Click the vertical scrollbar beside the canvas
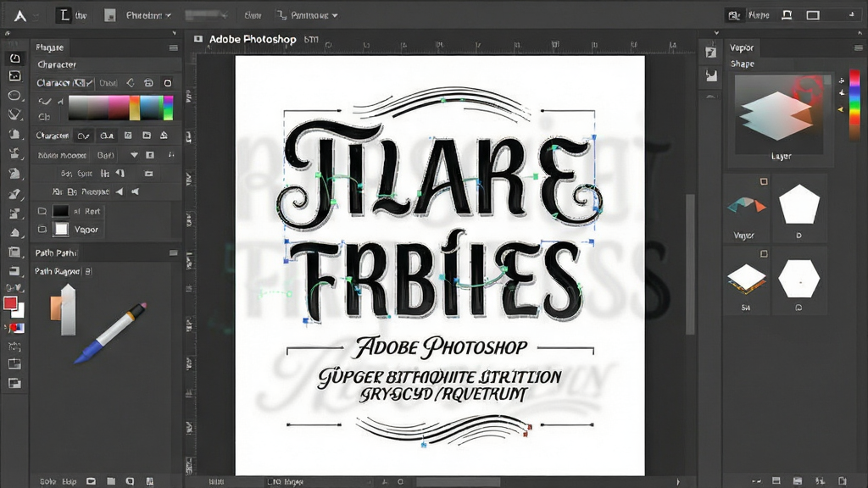 point(690,264)
